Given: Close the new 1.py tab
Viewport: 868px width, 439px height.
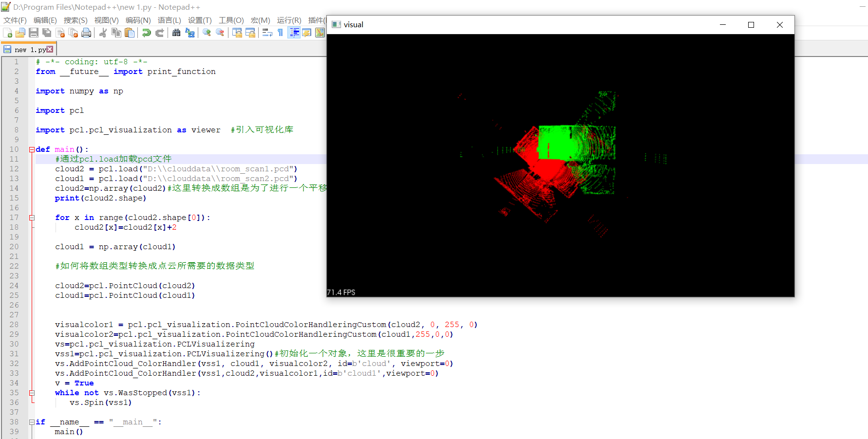Looking at the screenshot, I should (50, 49).
